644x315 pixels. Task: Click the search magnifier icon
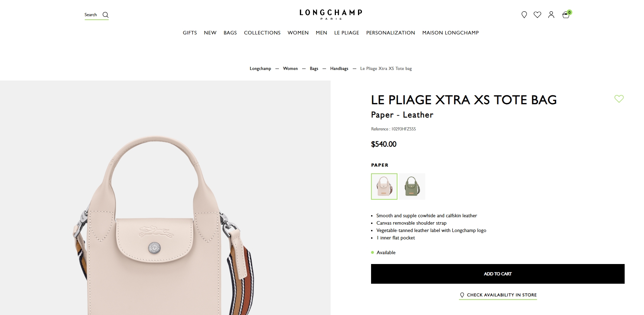pos(106,15)
